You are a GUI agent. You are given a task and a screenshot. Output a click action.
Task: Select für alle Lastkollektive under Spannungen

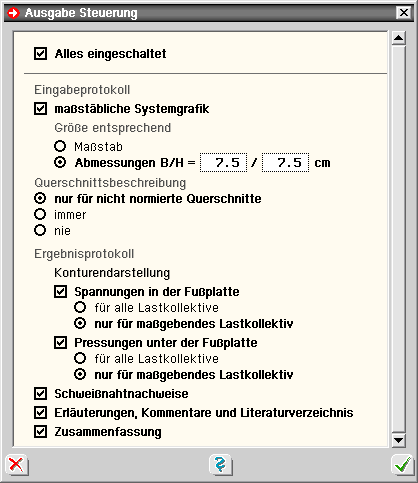click(x=80, y=307)
